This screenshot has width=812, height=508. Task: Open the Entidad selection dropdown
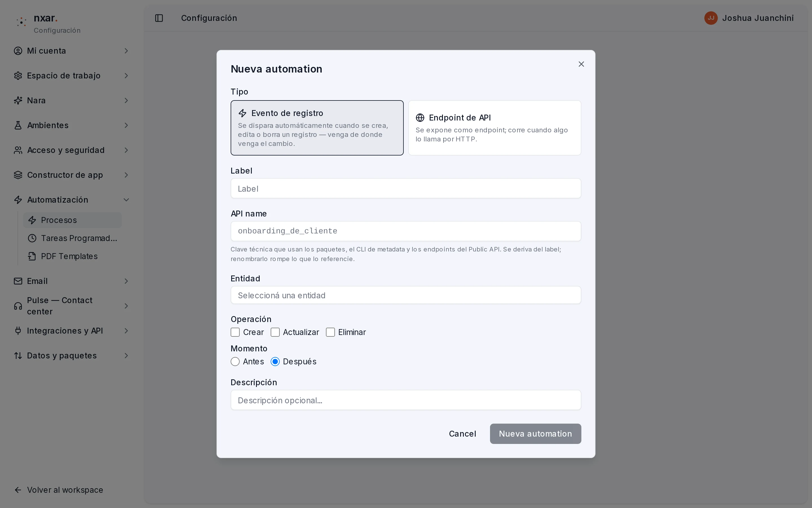tap(406, 295)
